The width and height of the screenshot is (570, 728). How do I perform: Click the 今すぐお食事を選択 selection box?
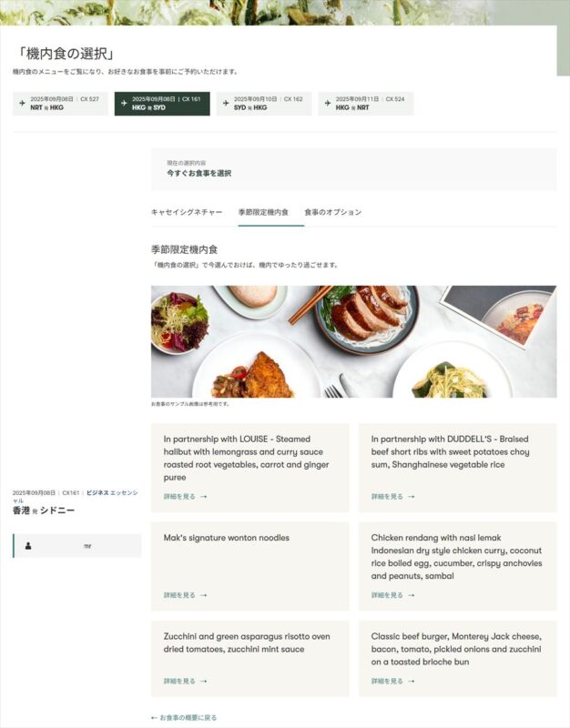353,169
